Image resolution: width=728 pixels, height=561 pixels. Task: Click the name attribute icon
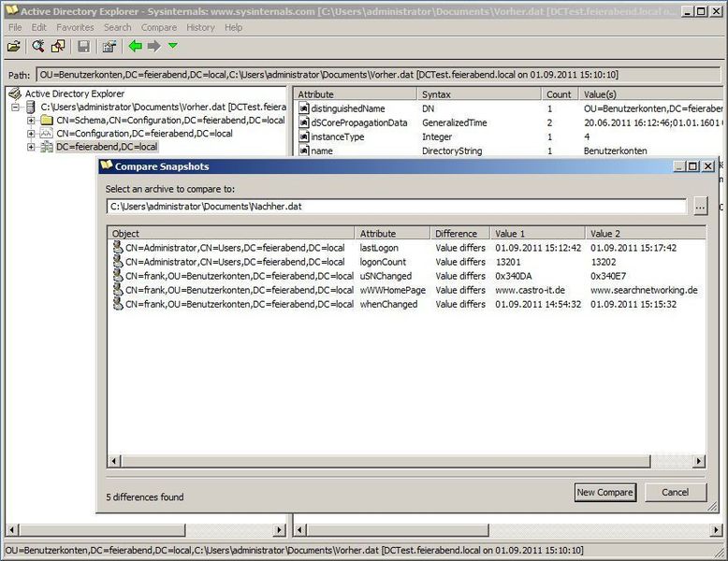pyautogui.click(x=303, y=151)
